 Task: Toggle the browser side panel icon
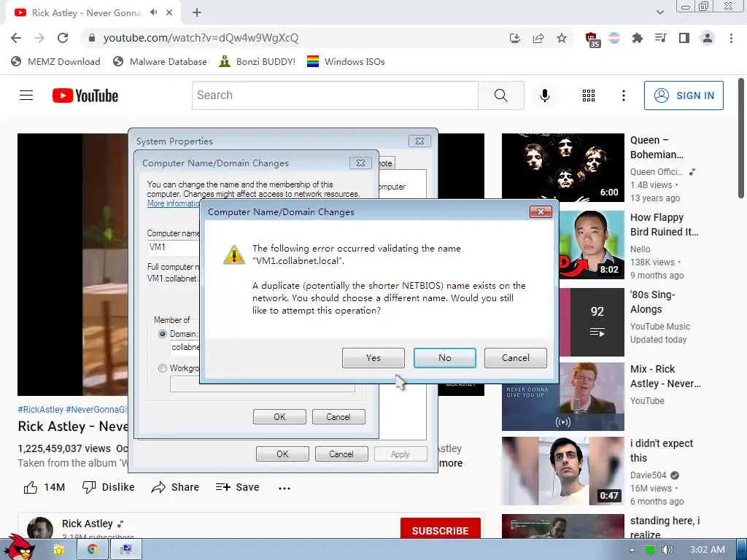pyautogui.click(x=684, y=38)
